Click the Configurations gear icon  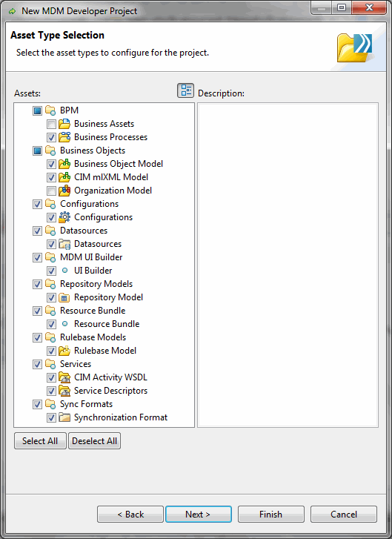[x=64, y=217]
